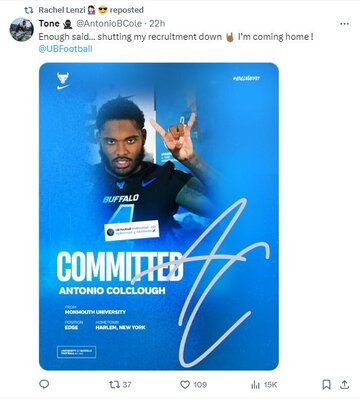Click the tweet text about recruitment
The width and height of the screenshot is (360, 400).
point(176,37)
